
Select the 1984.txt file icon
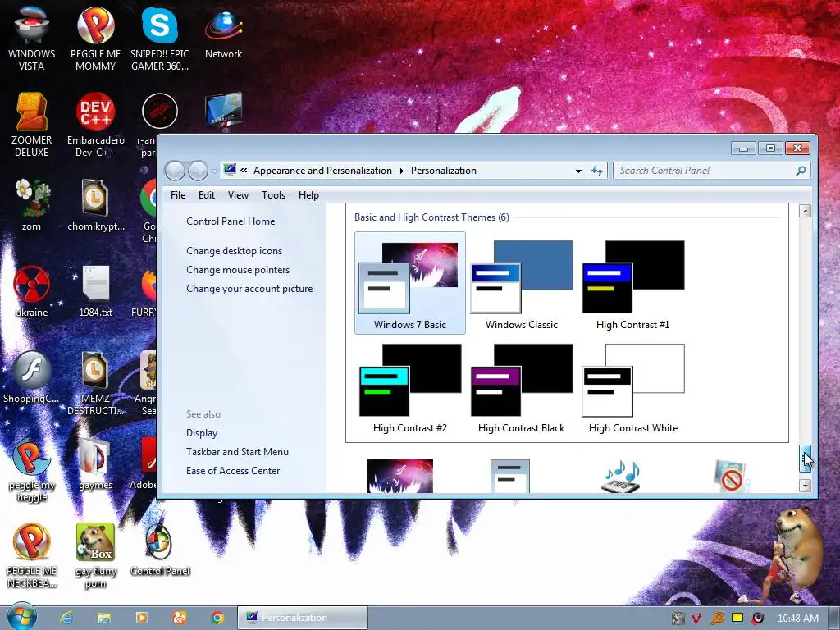pyautogui.click(x=95, y=291)
